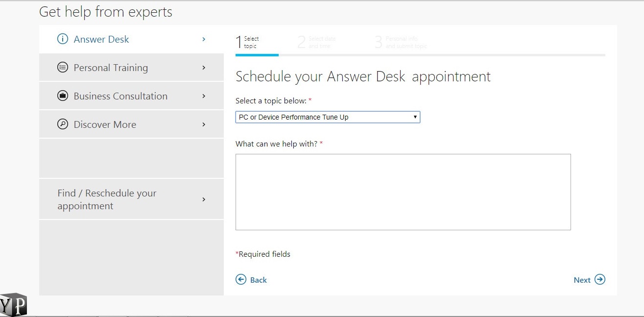This screenshot has height=317, width=644.
Task: Open Find / Reschedule your appointment
Action: 107,199
